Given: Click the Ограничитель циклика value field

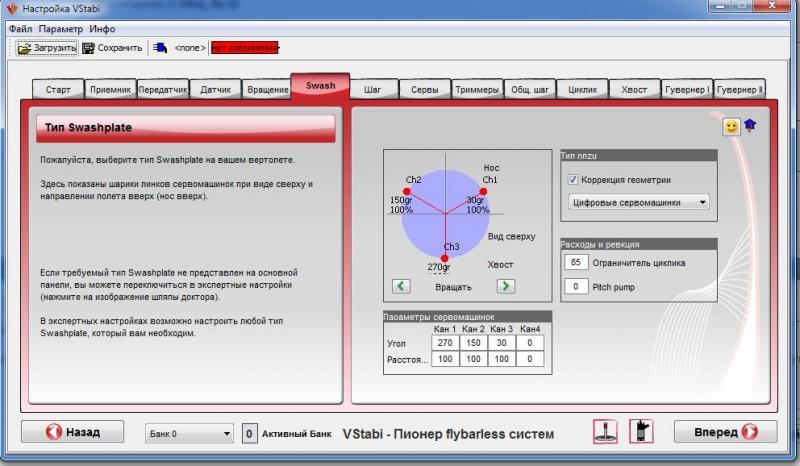Looking at the screenshot, I should coord(575,263).
